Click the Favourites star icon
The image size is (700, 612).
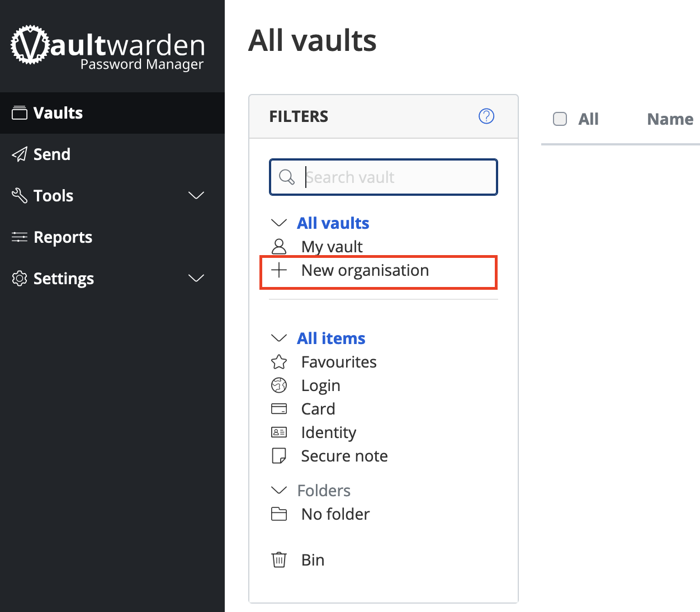[x=279, y=362]
